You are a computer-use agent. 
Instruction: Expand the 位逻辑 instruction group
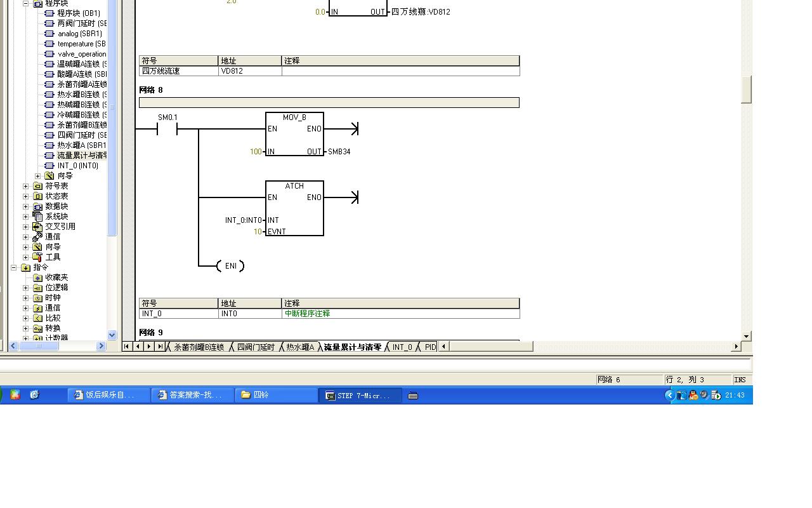tap(26, 288)
